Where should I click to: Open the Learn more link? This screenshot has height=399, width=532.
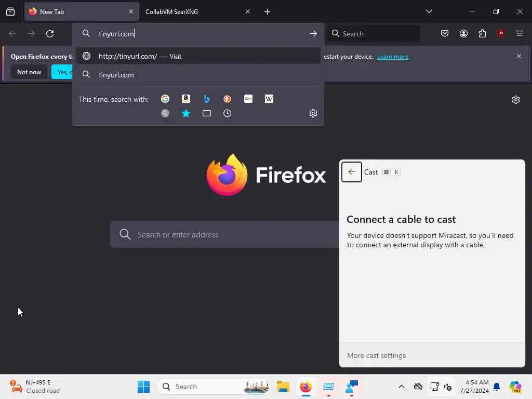click(393, 57)
